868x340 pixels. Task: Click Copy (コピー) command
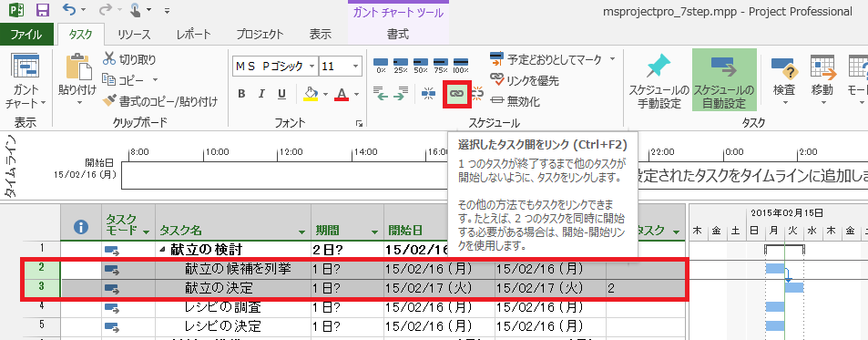[x=124, y=80]
